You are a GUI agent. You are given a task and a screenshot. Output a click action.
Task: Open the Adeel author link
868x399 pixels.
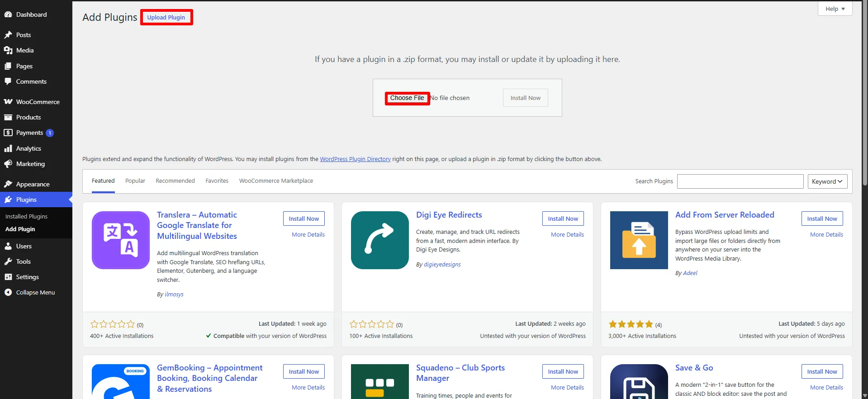tap(690, 273)
